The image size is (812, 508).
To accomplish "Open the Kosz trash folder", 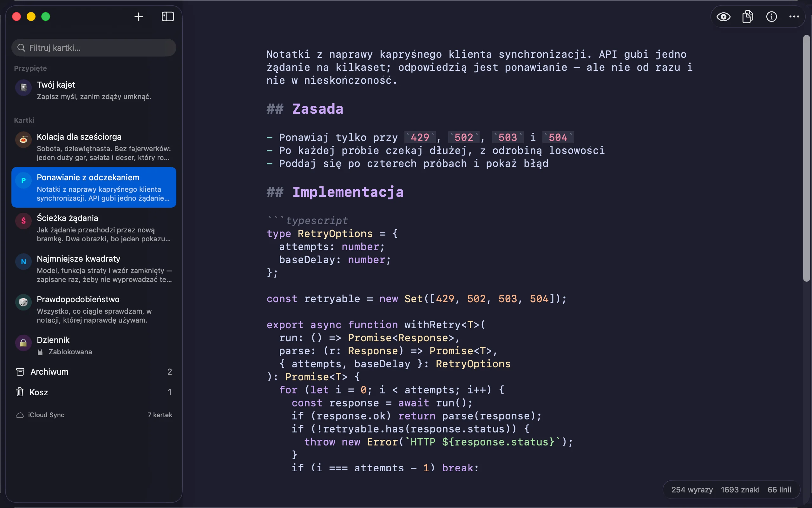I will [x=94, y=392].
